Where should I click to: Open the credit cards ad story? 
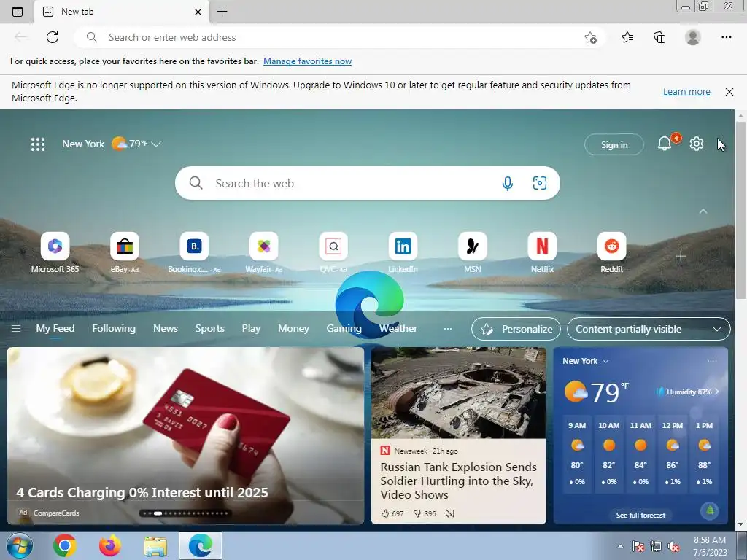(x=185, y=436)
